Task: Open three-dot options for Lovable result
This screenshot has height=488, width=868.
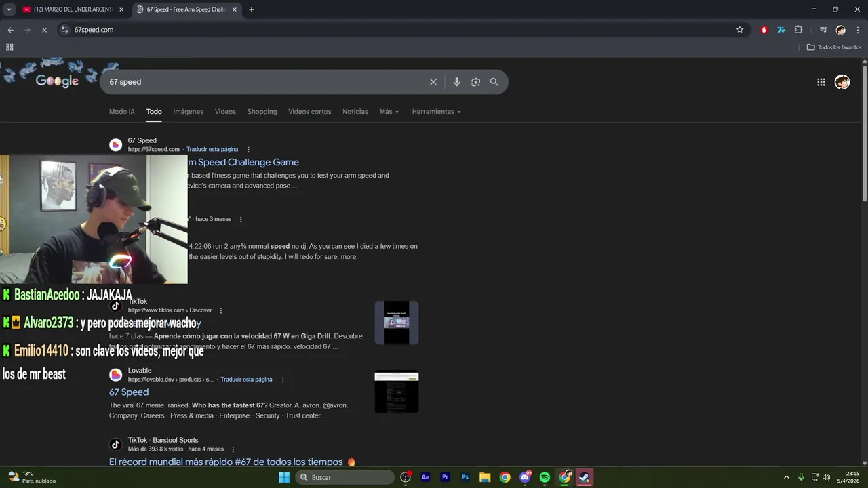Action: click(x=283, y=380)
